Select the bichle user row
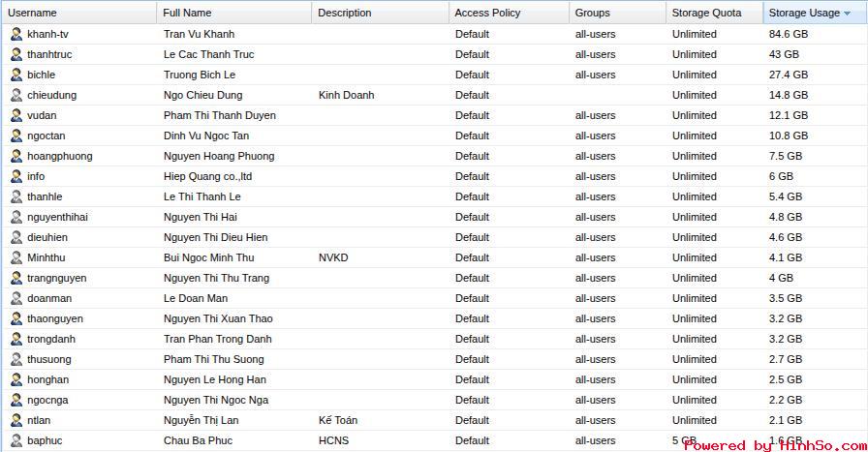 coord(42,75)
